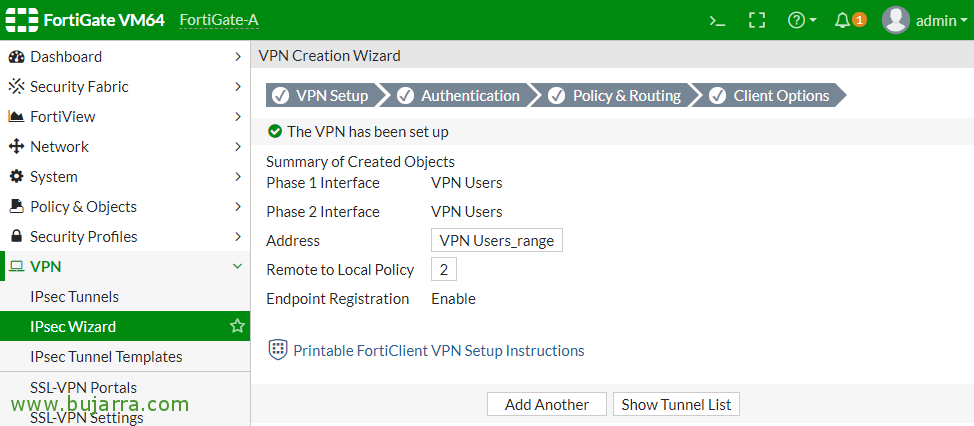Click the FortiGate logo icon
The height and width of the screenshot is (426, 974).
pyautogui.click(x=22, y=20)
